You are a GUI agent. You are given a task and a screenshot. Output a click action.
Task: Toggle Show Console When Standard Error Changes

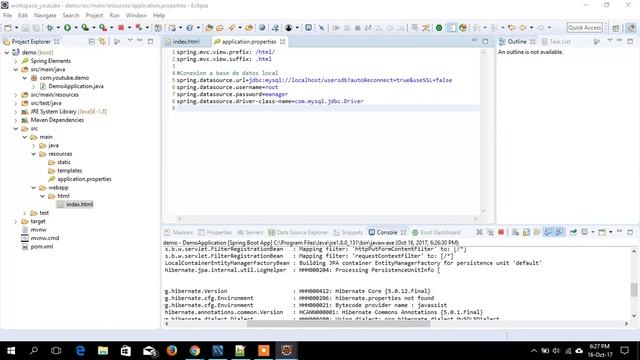(559, 232)
